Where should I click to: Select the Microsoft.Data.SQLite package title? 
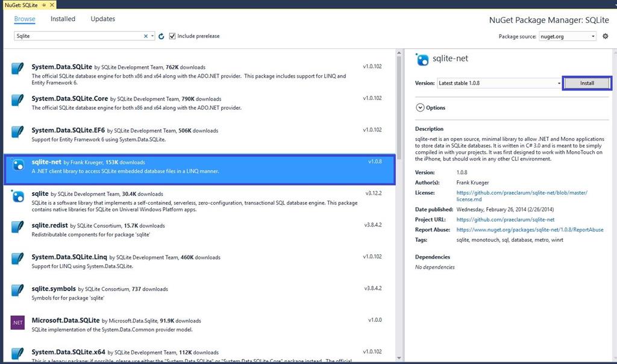pyautogui.click(x=66, y=321)
